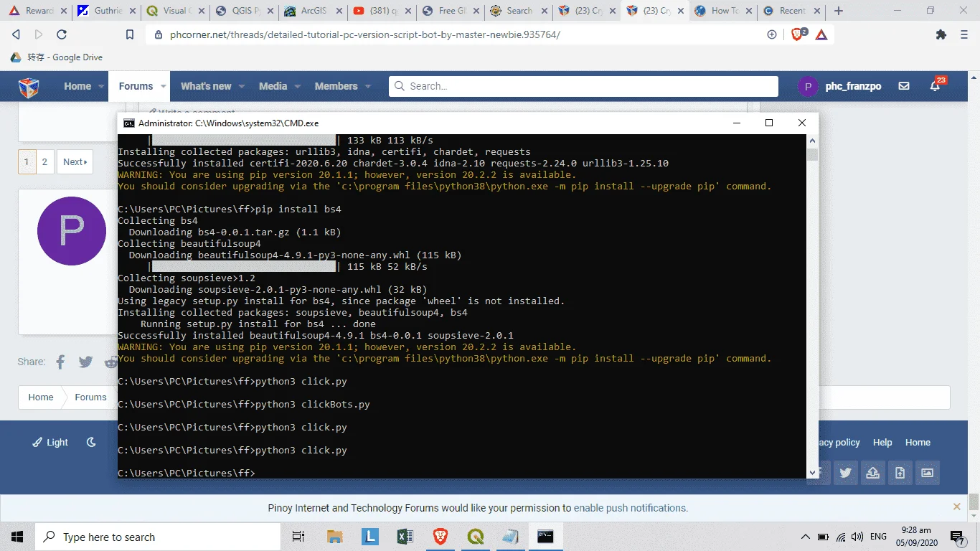Click the footer Home link
The height and width of the screenshot is (551, 980).
(x=918, y=442)
